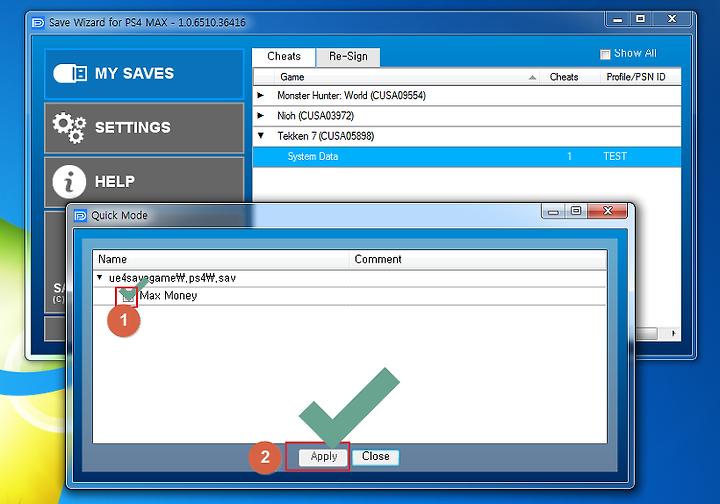The width and height of the screenshot is (720, 504).
Task: Click the Close button in Quick Mode
Action: point(376,457)
